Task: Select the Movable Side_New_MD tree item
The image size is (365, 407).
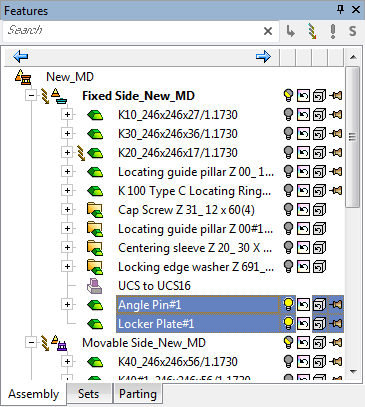Action: [144, 343]
